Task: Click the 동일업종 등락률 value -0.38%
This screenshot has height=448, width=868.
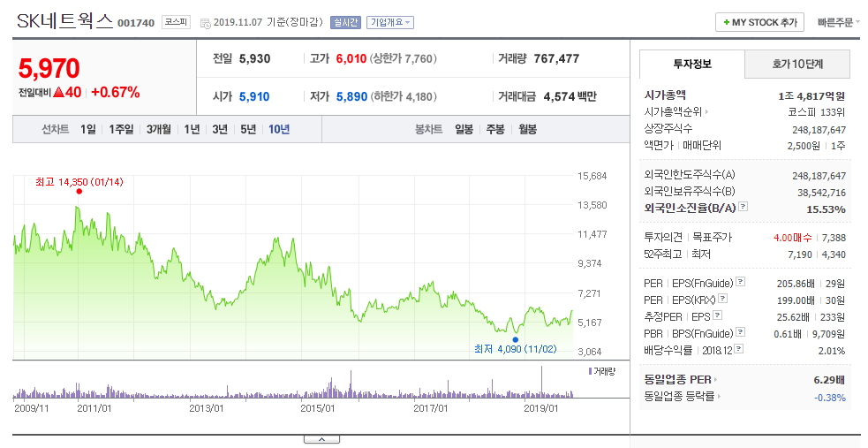Action: [x=830, y=398]
